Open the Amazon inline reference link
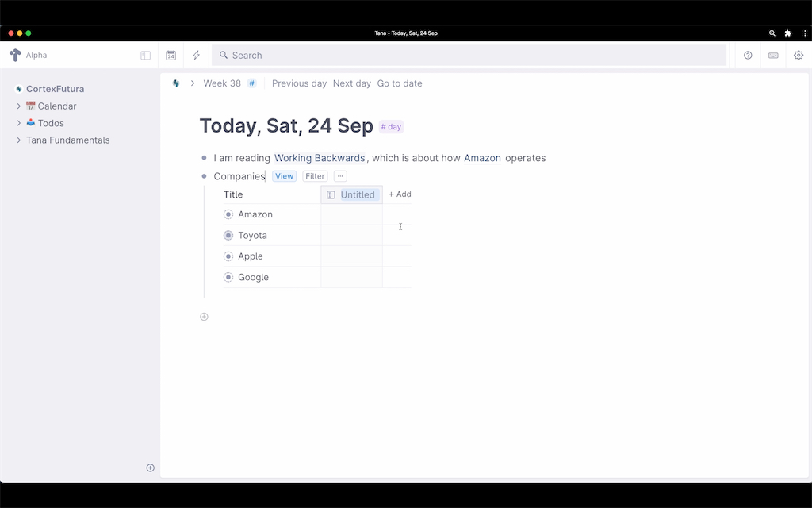Image resolution: width=812 pixels, height=508 pixels. pos(482,158)
